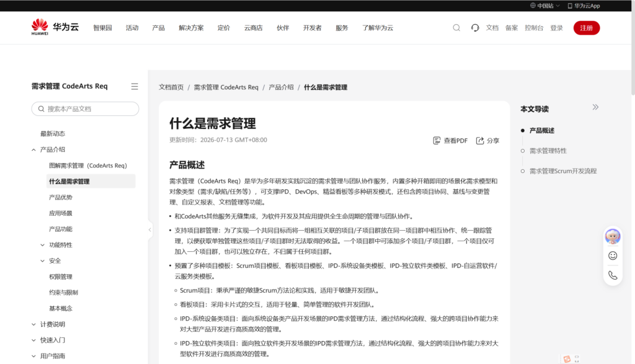Open 权限管理 in the sidebar
Image resolution: width=635 pixels, height=364 pixels.
pos(61,277)
